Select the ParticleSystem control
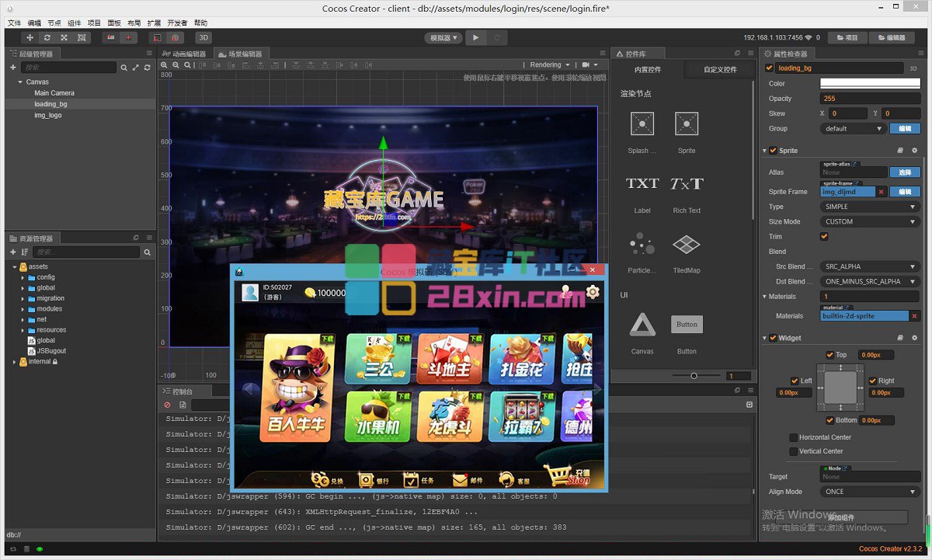 [x=642, y=244]
